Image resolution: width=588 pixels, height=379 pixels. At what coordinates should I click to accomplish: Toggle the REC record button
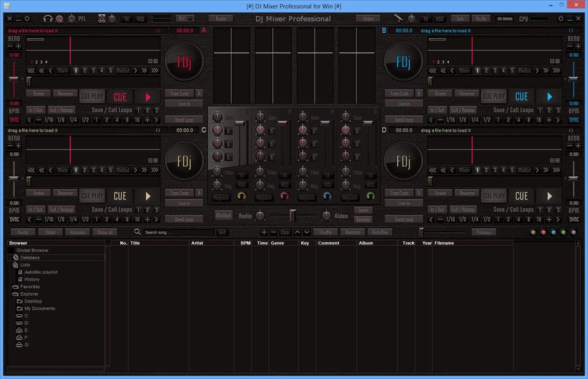pos(185,18)
